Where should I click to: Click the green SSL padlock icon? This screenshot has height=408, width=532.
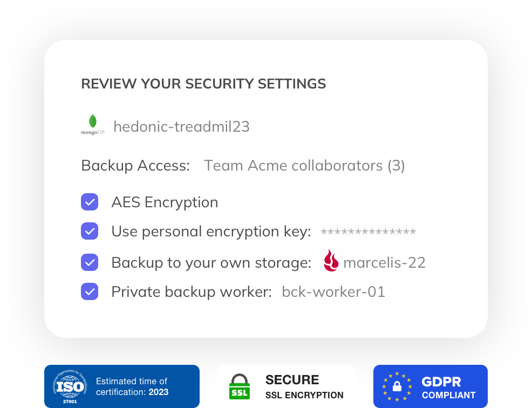click(x=240, y=386)
